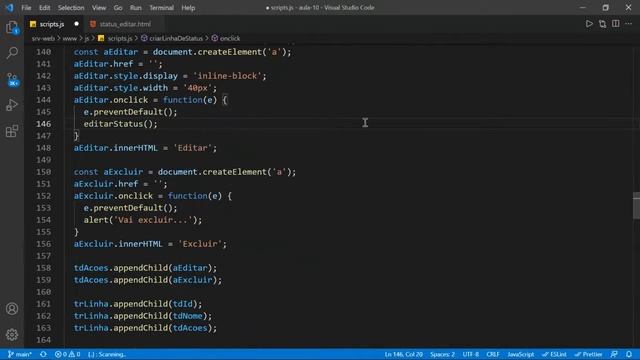Click line number 160 in gutter
The width and height of the screenshot is (640, 360).
tap(44, 292)
